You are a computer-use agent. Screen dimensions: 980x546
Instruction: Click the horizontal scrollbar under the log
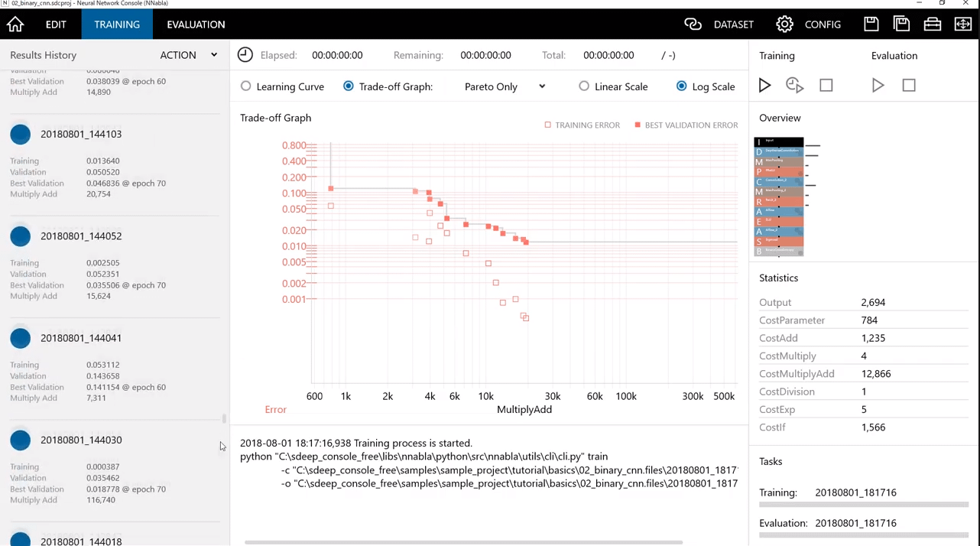point(463,542)
